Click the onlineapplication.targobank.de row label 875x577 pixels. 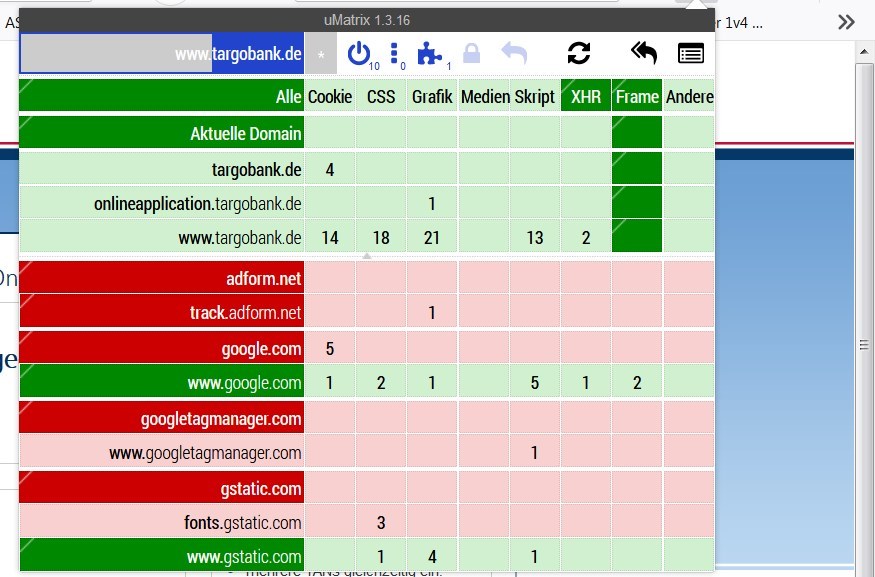(162, 203)
